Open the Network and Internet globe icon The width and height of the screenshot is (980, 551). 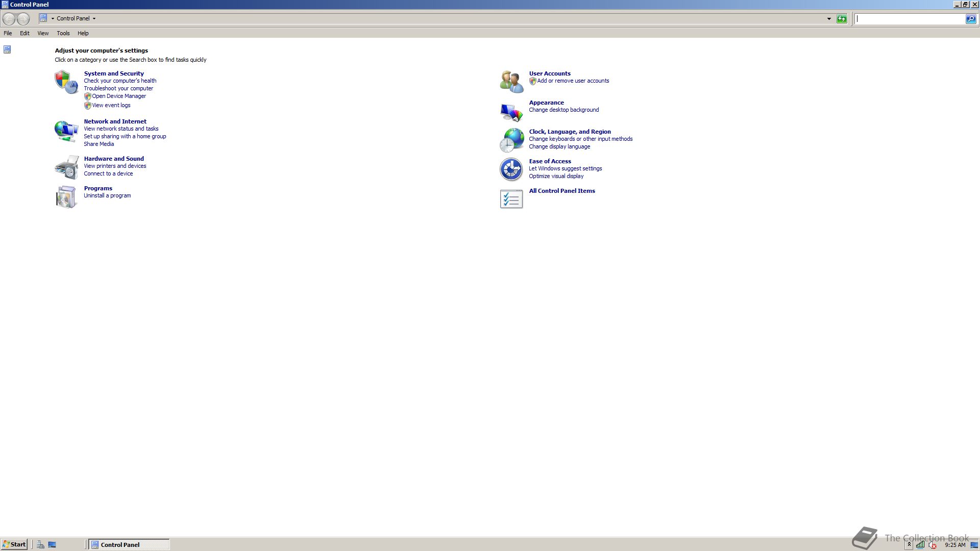click(x=66, y=131)
